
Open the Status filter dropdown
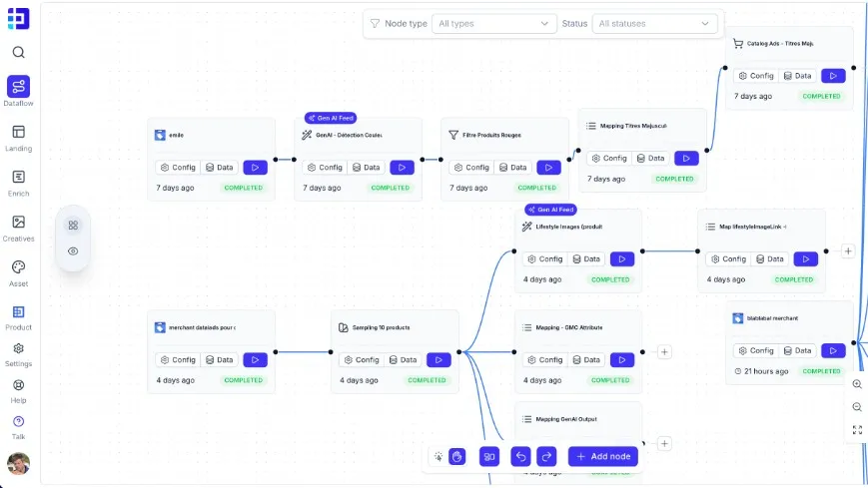[654, 24]
